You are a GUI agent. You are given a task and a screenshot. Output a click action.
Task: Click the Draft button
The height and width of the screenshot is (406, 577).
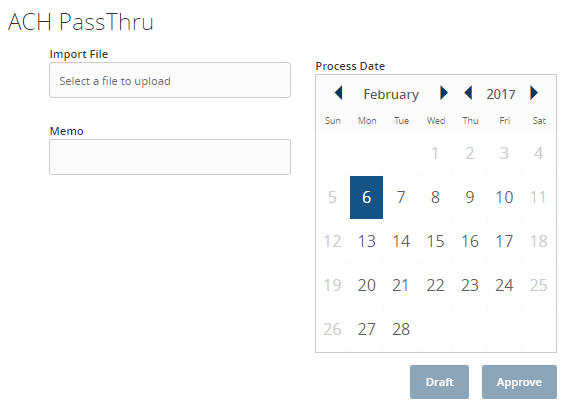coord(439,382)
